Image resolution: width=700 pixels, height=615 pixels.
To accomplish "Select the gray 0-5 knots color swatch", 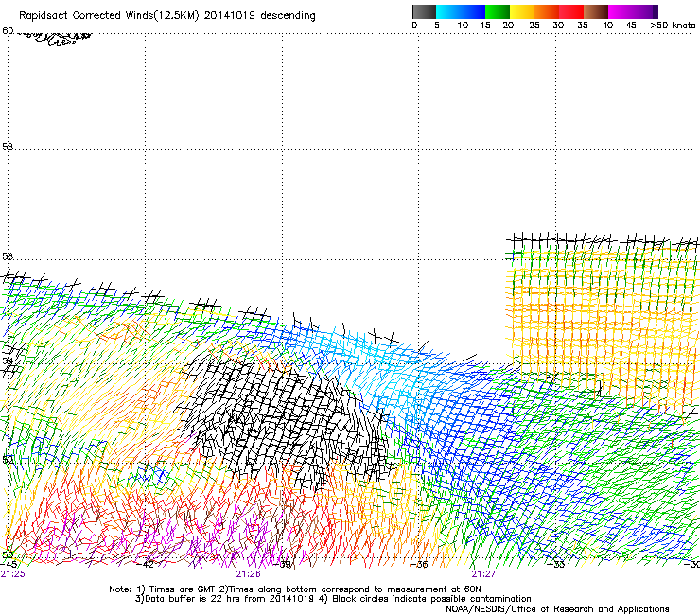I will pos(424,11).
